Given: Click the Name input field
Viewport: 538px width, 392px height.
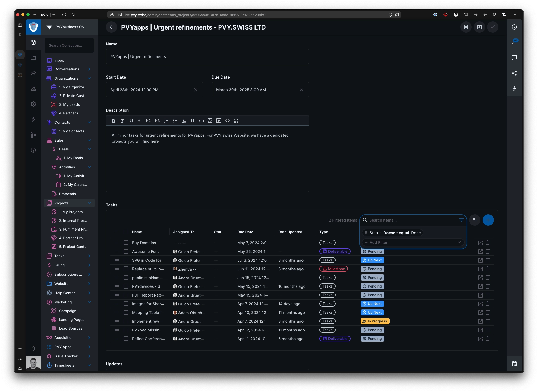Looking at the screenshot, I should [x=207, y=57].
